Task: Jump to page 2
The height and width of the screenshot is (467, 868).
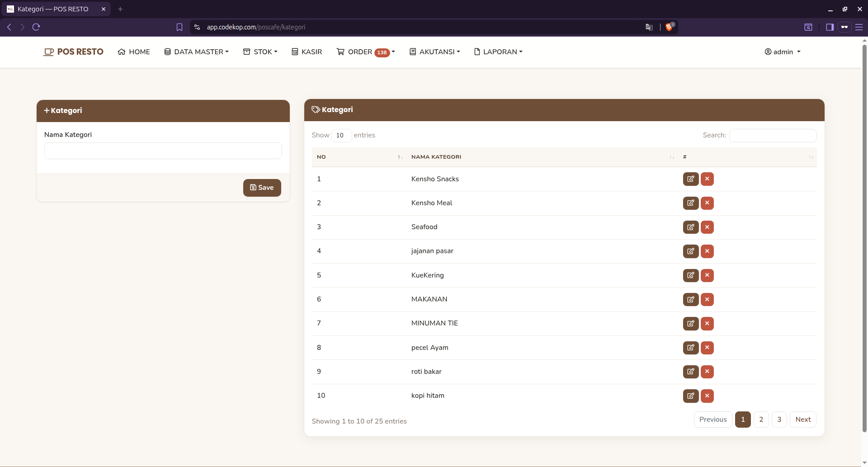Action: [x=761, y=420]
